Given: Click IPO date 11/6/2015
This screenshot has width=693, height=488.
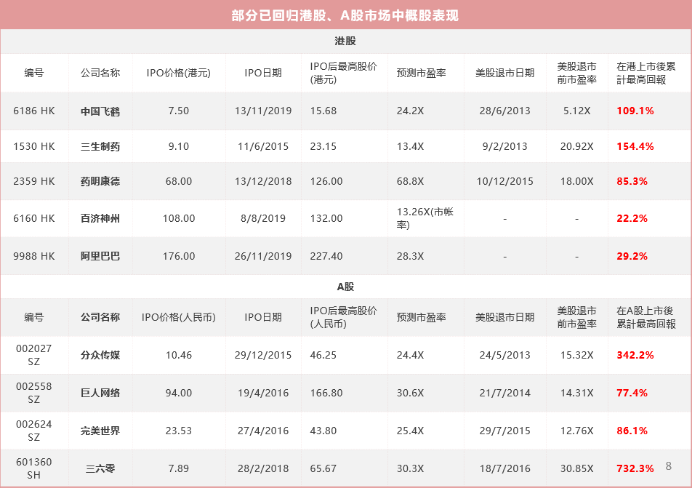Looking at the screenshot, I should coord(263,147).
